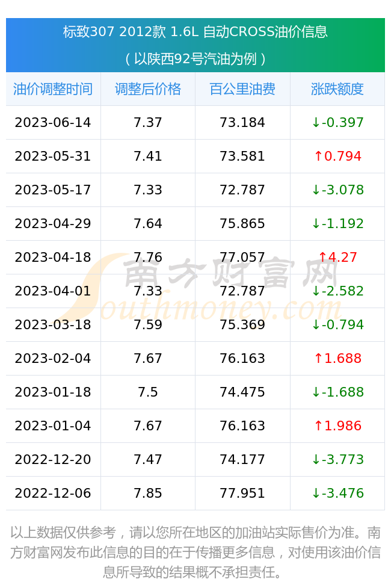The width and height of the screenshot is (391, 588).
Task: Click the fuel cost 73.184
Action: pos(242,123)
